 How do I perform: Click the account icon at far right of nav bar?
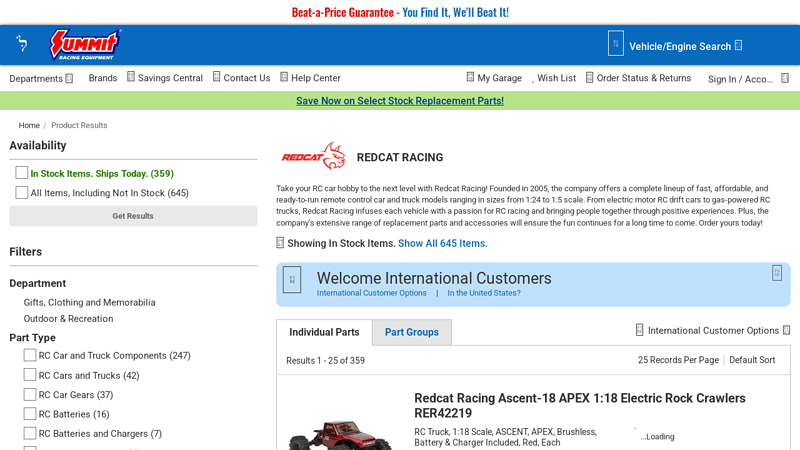click(785, 79)
